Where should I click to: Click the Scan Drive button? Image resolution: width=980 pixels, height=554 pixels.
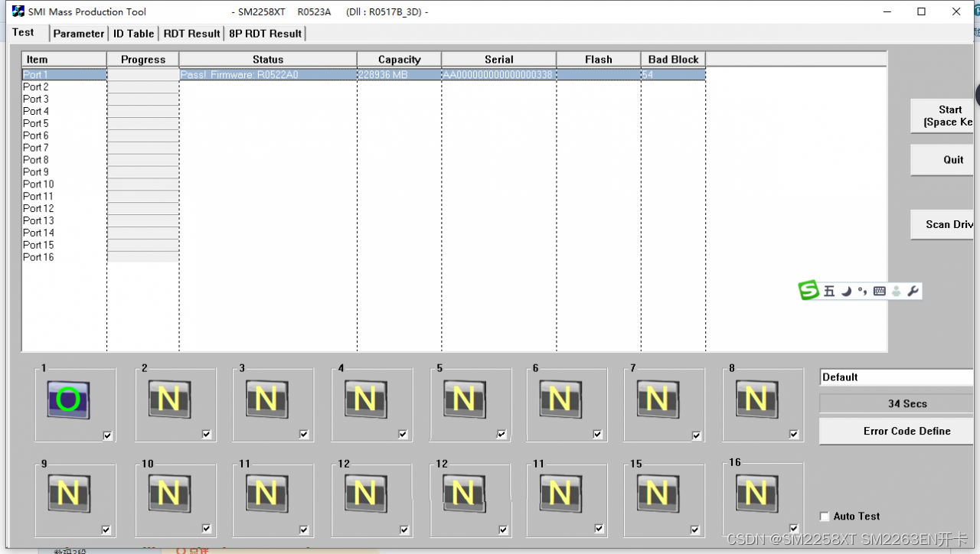pyautogui.click(x=942, y=224)
